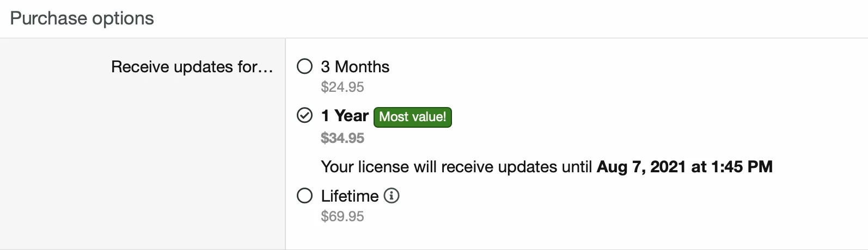
Task: Click the 1 Year option label
Action: click(x=345, y=116)
